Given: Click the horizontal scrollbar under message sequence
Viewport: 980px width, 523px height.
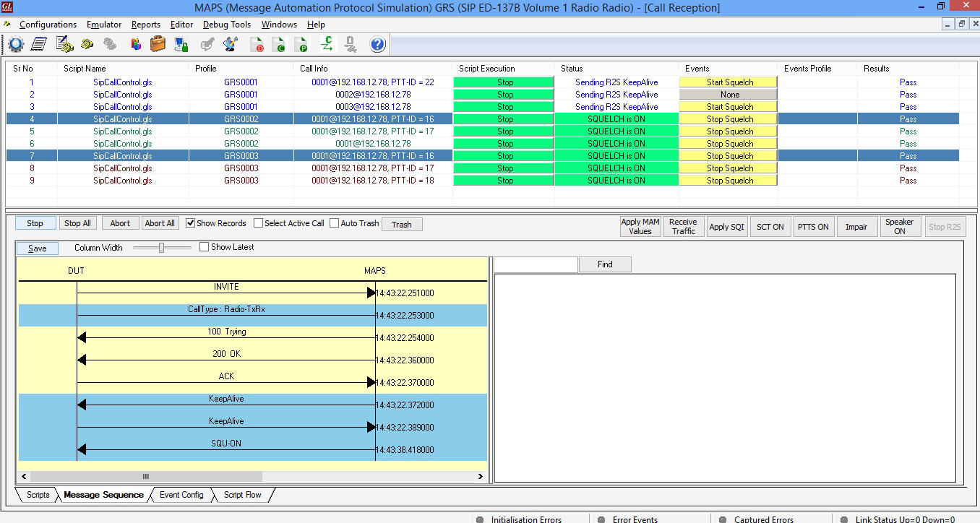Looking at the screenshot, I should tap(145, 476).
